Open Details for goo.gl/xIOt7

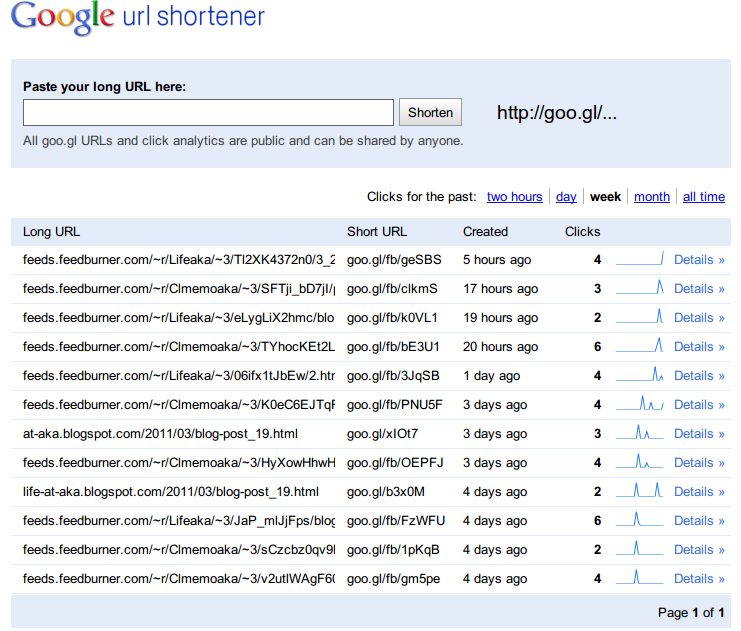click(x=699, y=433)
